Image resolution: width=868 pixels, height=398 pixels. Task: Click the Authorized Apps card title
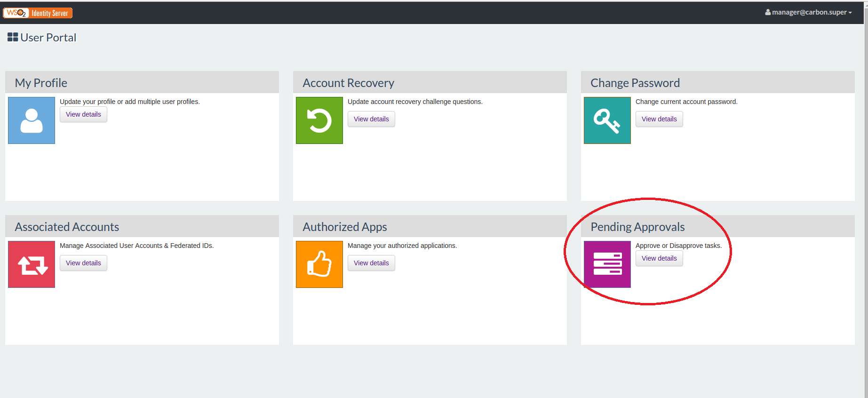345,227
